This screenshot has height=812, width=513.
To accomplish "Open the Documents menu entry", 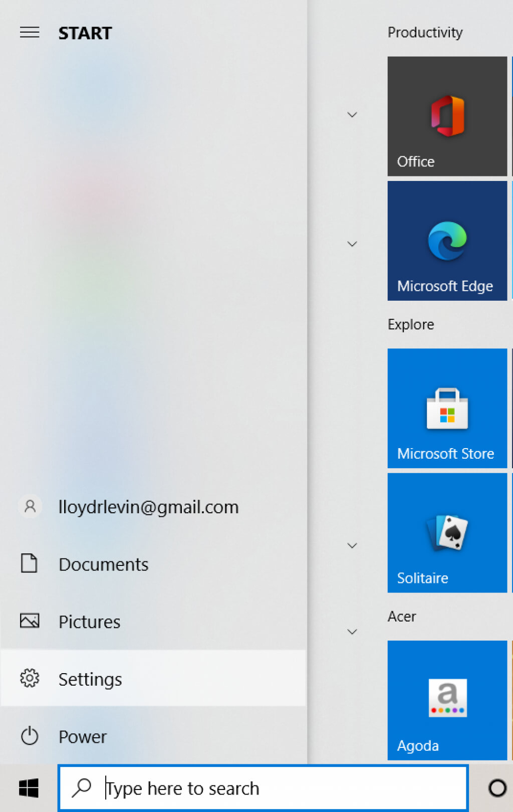I will [x=103, y=564].
